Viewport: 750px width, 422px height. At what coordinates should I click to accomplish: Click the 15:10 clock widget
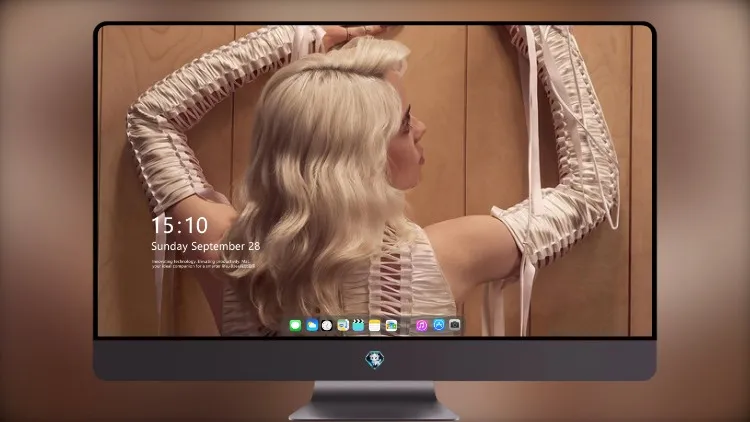pos(180,225)
